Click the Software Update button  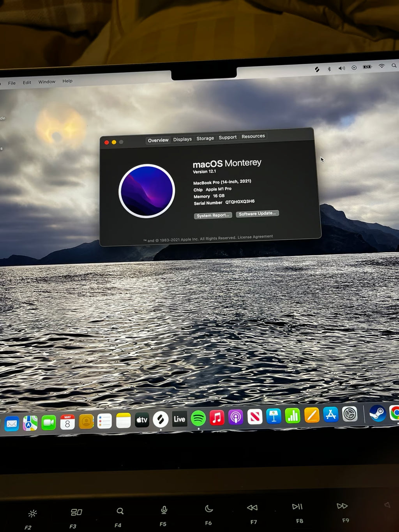(258, 214)
